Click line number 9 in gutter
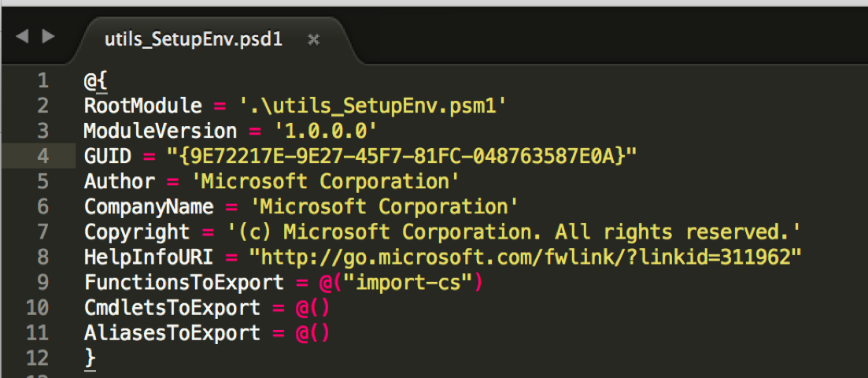 pos(42,283)
